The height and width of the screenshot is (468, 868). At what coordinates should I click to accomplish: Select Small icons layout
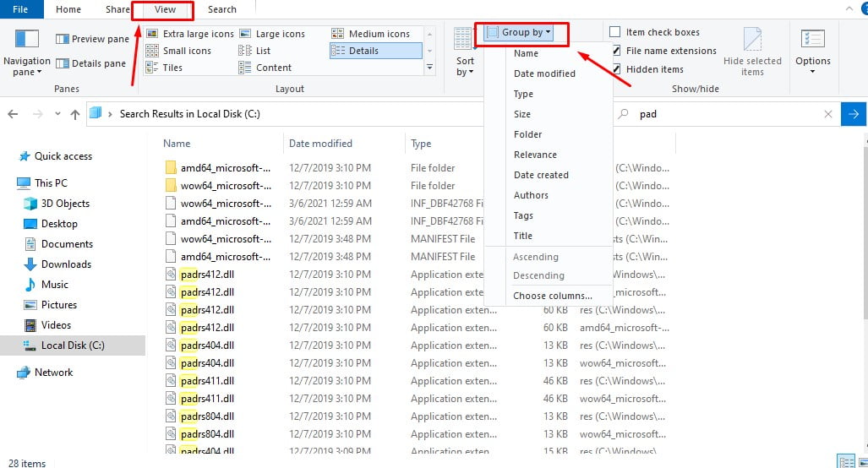click(178, 51)
